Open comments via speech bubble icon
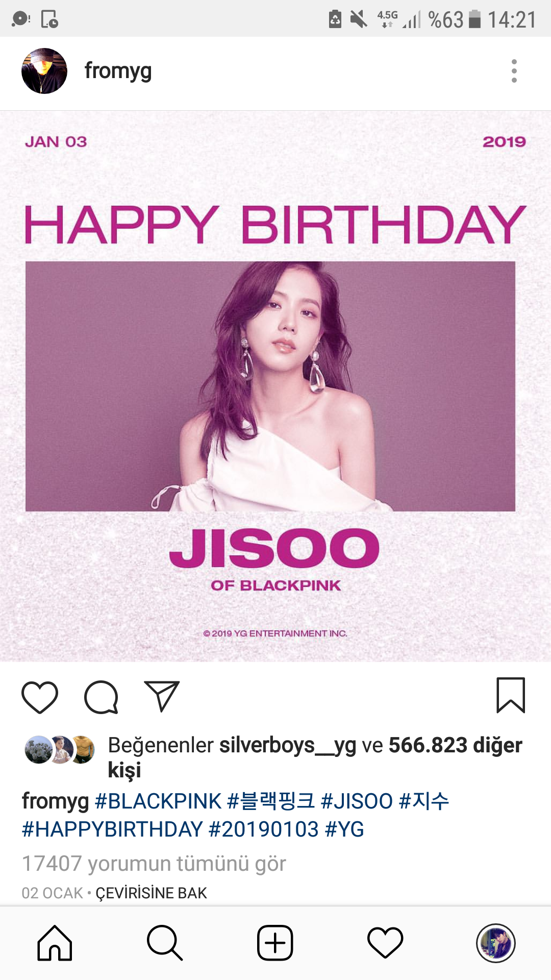Viewport: 551px width, 980px height. (101, 697)
